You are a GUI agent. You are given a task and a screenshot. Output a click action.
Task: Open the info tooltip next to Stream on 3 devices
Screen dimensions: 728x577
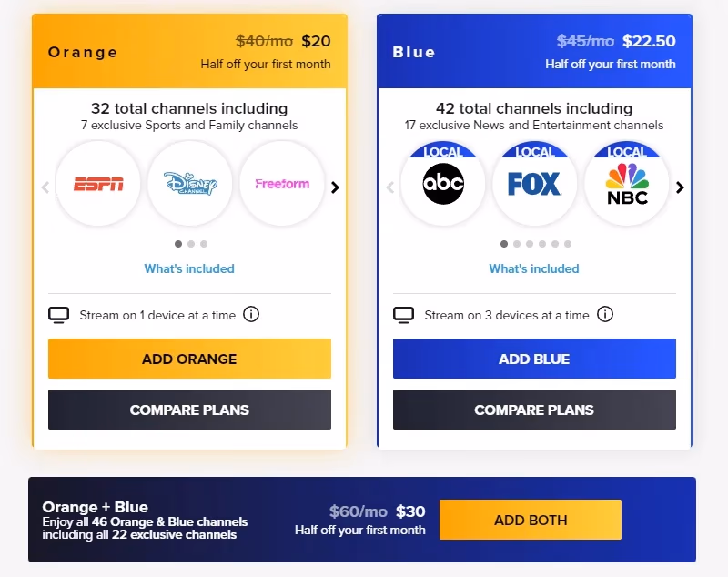tap(605, 314)
